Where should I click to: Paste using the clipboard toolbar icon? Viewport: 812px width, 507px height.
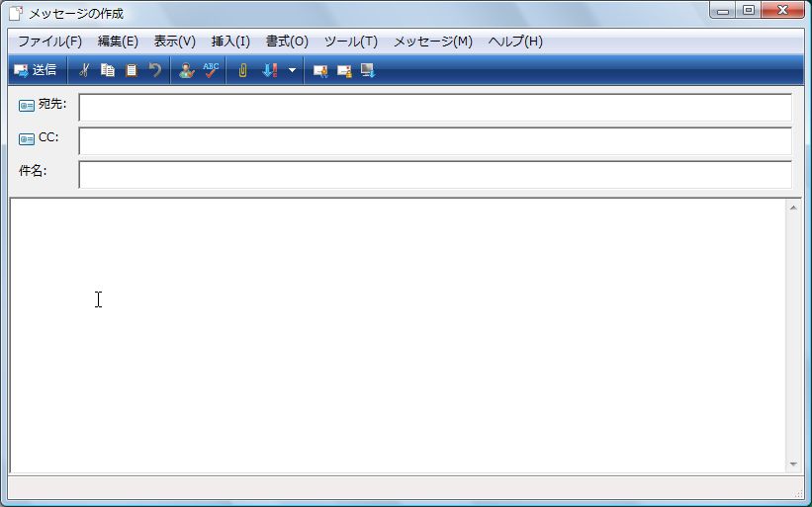132,70
